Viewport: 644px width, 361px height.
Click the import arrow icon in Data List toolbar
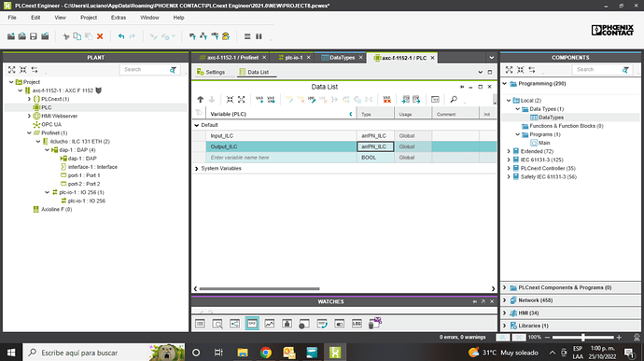(x=405, y=100)
